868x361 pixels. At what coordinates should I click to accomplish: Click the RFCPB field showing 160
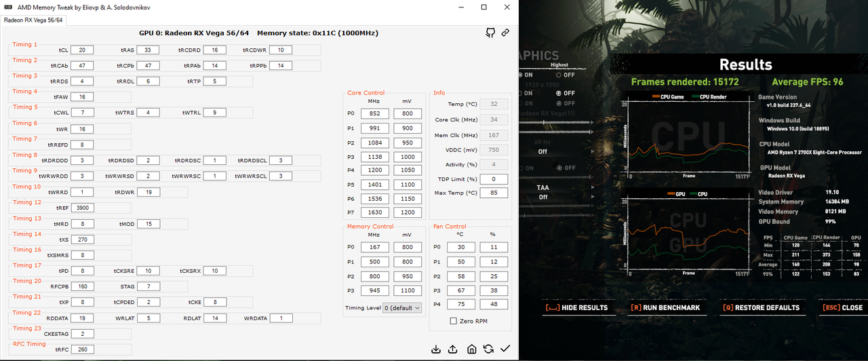(83, 286)
